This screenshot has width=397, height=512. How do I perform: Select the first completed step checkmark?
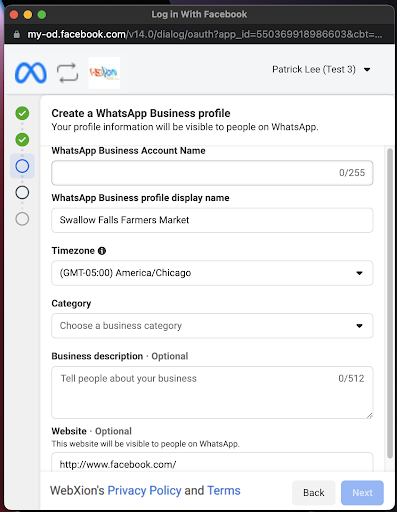(22, 113)
